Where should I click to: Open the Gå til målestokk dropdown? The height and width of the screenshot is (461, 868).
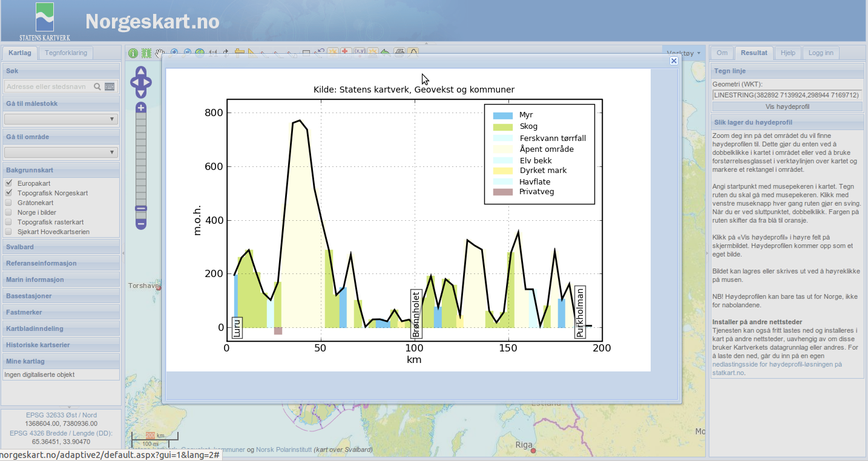61,119
